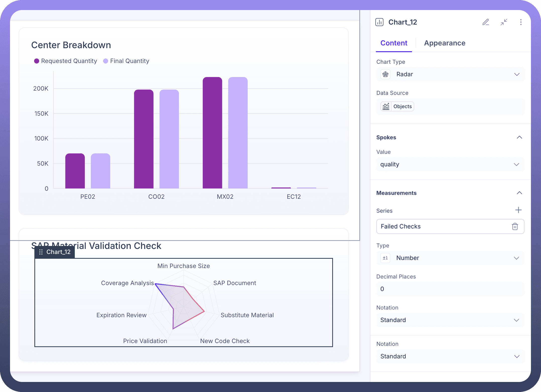Click the collapse panel arrows icon
541x392 pixels.
[504, 22]
